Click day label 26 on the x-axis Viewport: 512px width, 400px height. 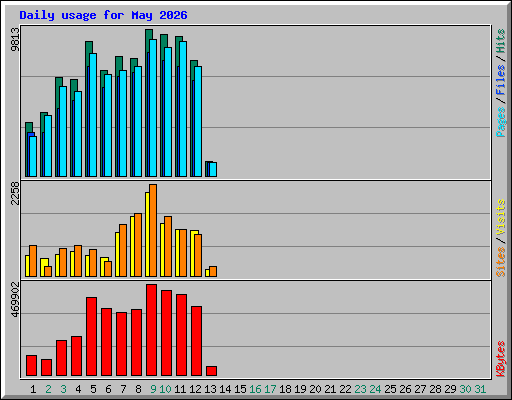click(x=405, y=389)
